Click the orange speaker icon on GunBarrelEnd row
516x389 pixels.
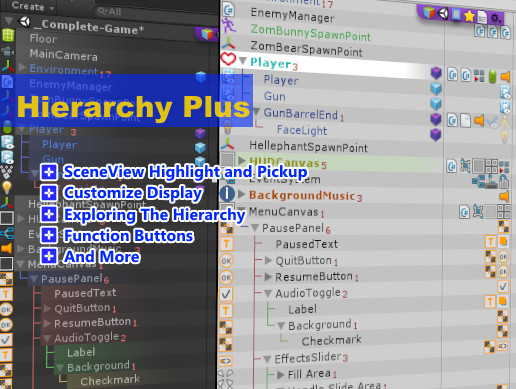point(479,120)
